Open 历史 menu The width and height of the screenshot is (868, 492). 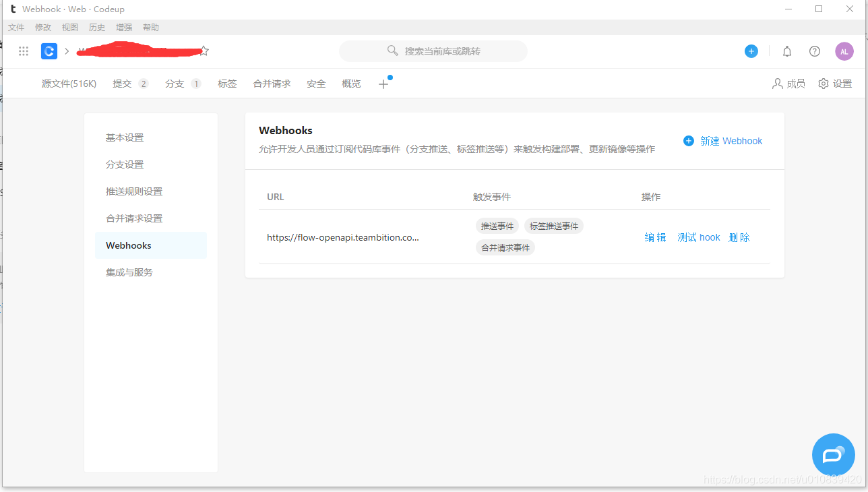(x=97, y=28)
